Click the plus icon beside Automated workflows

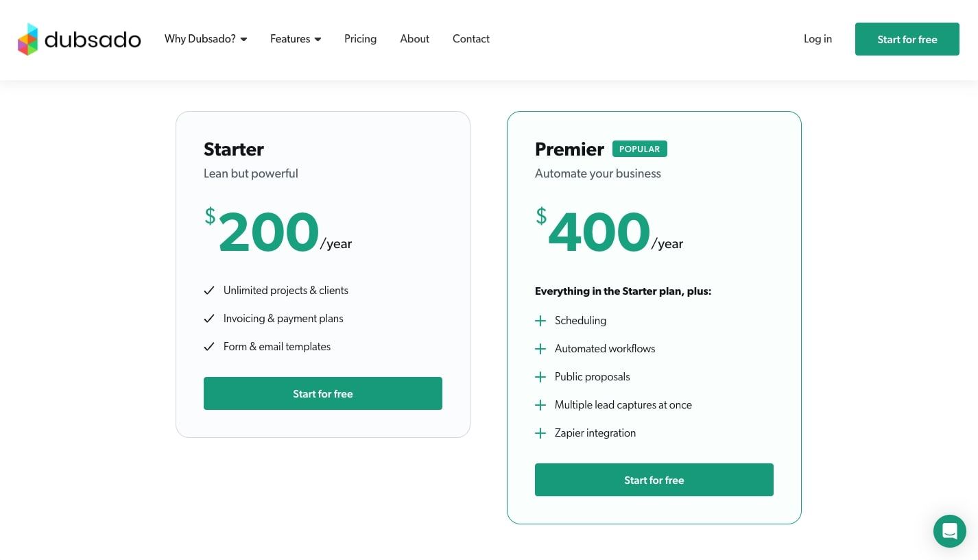(540, 349)
